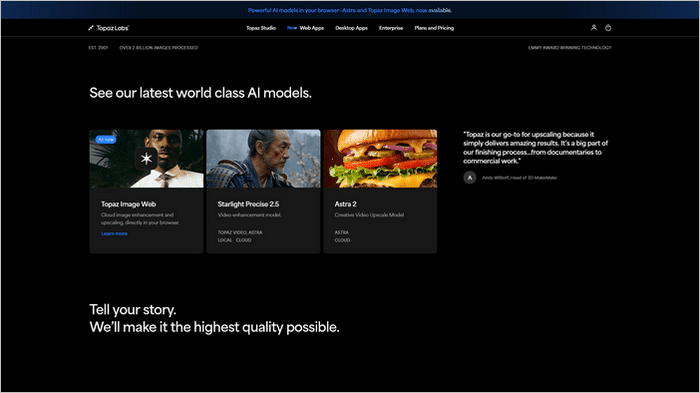The width and height of the screenshot is (700, 393).
Task: Click 'EMMY AWARD WINNING TECHNOLOGY' text
Action: pos(570,48)
